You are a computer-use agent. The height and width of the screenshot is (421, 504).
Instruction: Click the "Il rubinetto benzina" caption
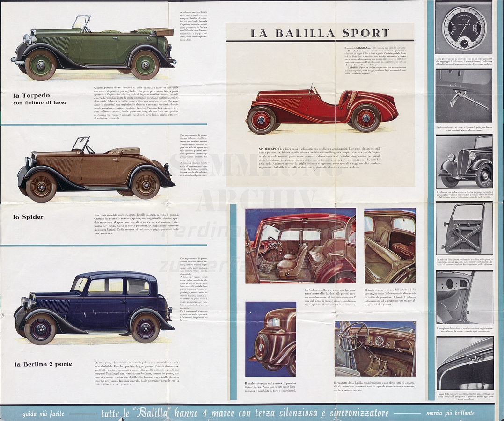464,129
